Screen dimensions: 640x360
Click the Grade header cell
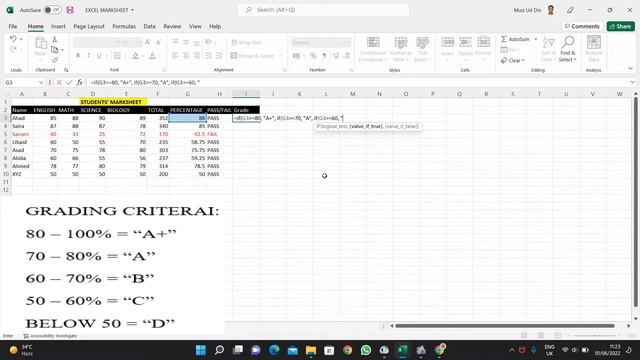coord(246,110)
